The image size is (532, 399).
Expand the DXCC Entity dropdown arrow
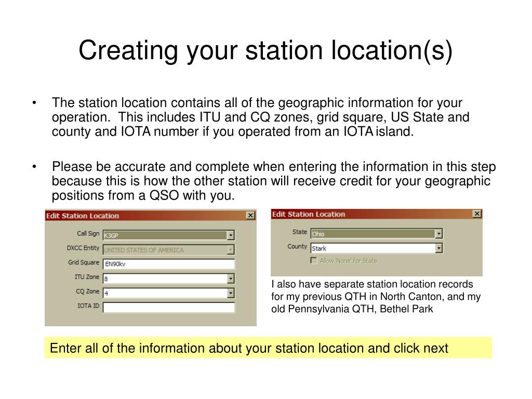coord(231,250)
